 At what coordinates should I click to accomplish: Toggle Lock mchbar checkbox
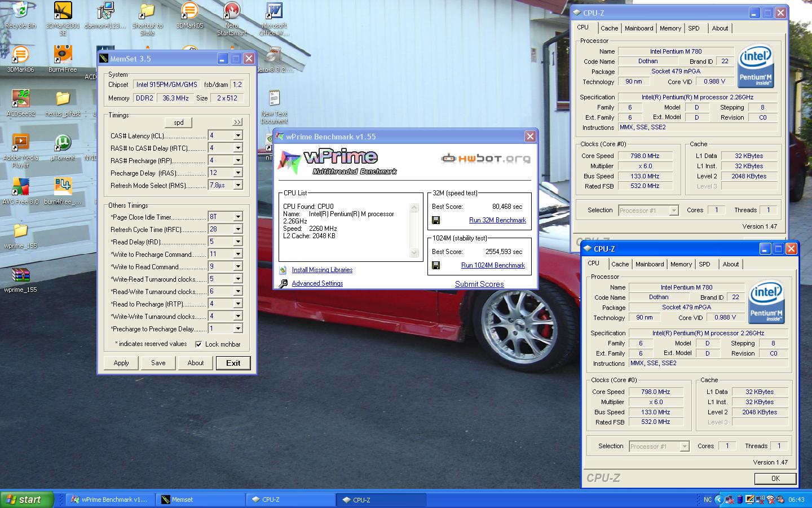coord(198,344)
